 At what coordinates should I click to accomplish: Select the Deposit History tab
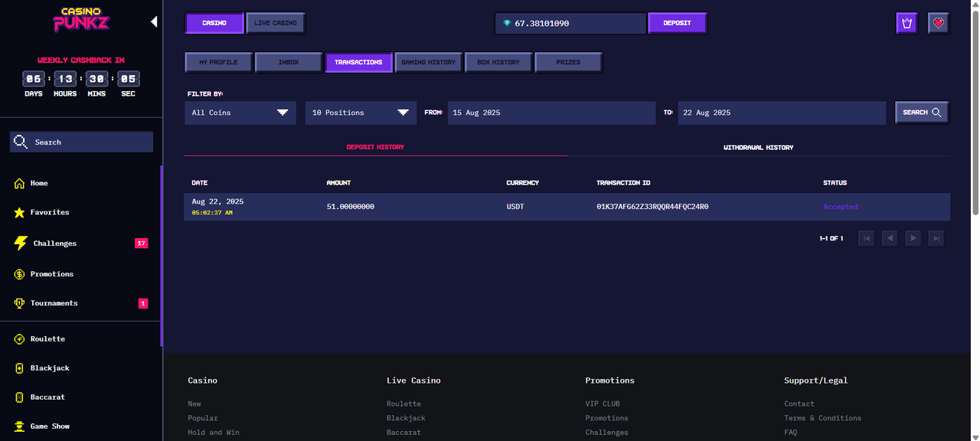(375, 147)
